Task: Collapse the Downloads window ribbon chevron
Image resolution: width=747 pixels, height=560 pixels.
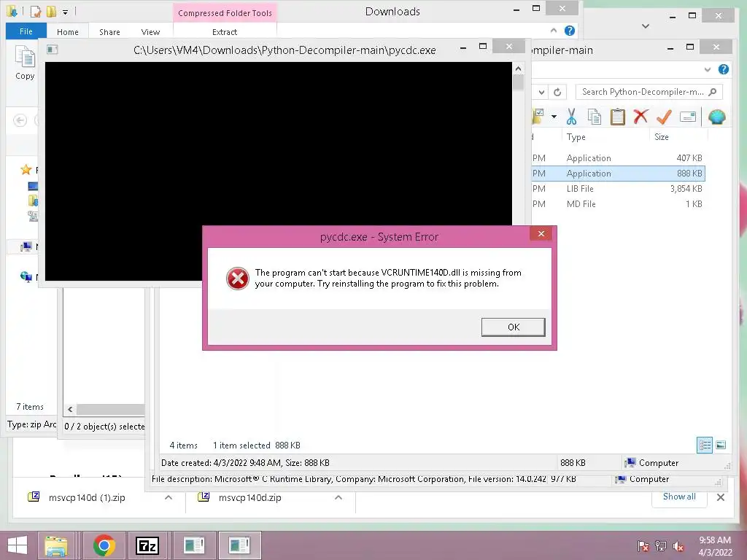Action: (x=553, y=31)
